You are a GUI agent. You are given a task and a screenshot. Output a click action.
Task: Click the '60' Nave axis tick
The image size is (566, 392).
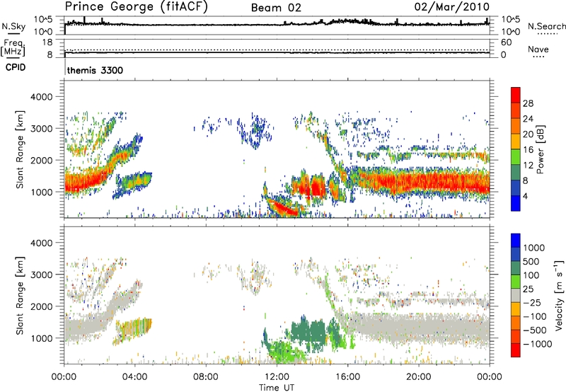point(507,42)
